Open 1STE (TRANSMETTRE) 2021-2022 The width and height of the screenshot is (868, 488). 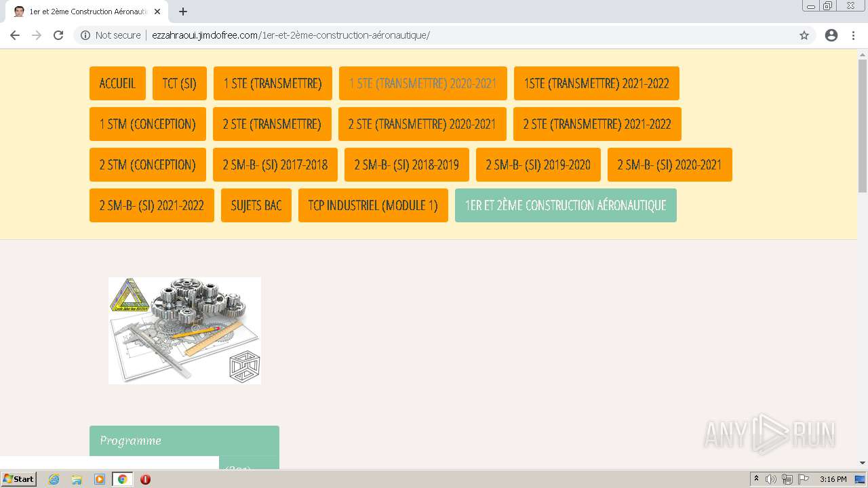[x=597, y=83]
